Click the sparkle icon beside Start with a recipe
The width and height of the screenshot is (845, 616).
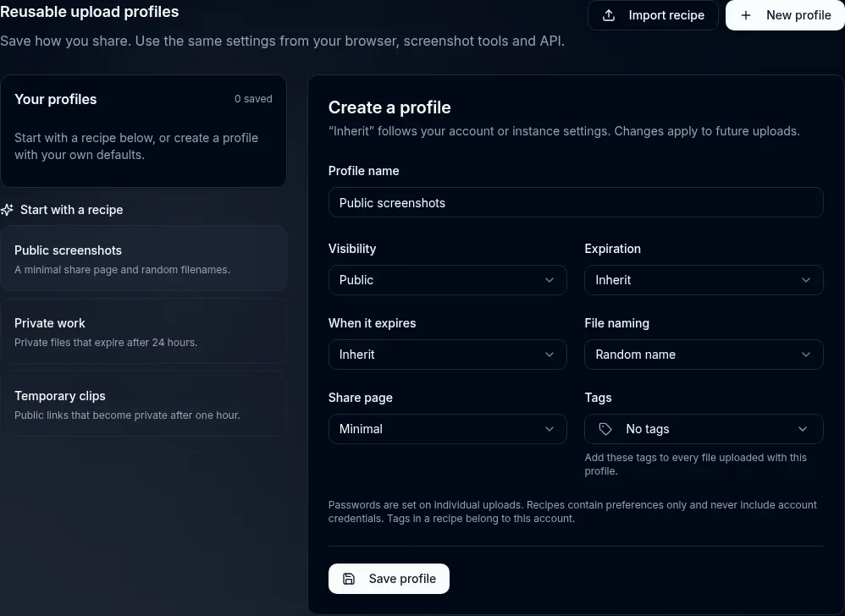[7, 210]
